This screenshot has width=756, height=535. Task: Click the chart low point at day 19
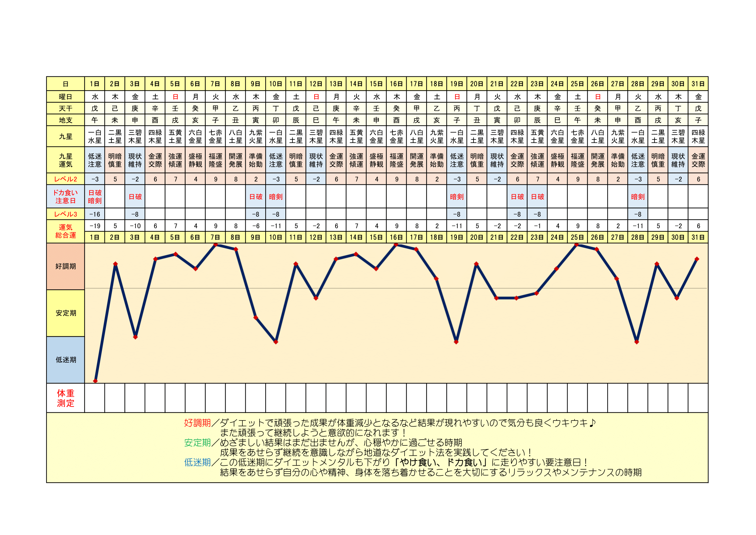(456, 342)
